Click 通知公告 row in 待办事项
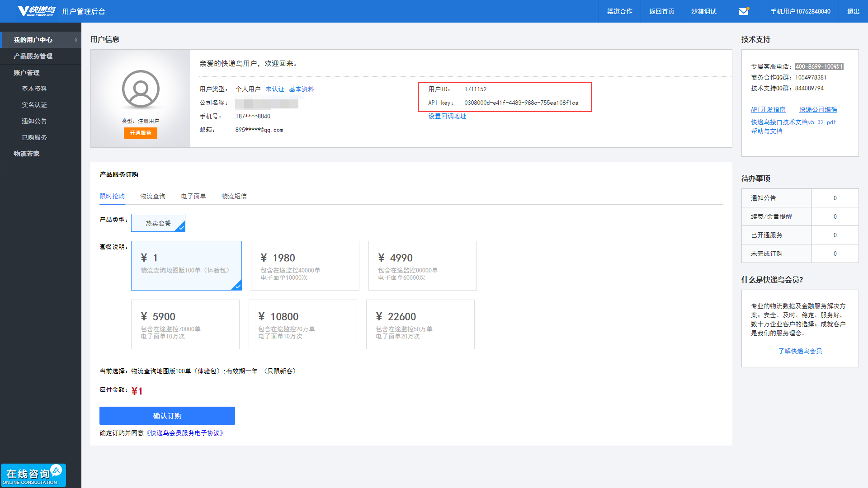This screenshot has width=868, height=488. point(800,198)
